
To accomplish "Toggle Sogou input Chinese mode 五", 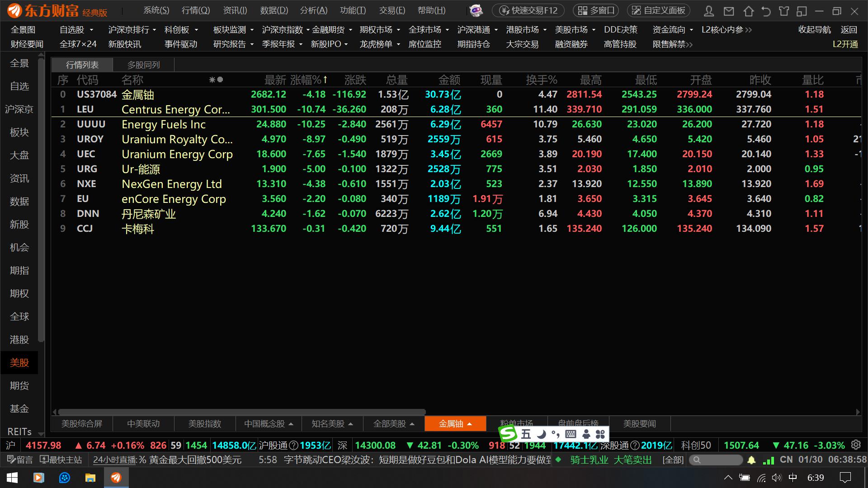I will (526, 434).
